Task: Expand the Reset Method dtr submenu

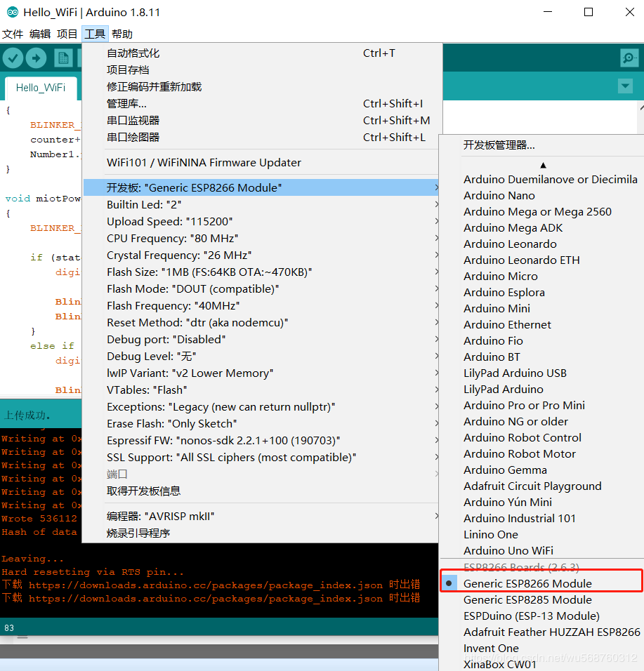Action: [261, 322]
